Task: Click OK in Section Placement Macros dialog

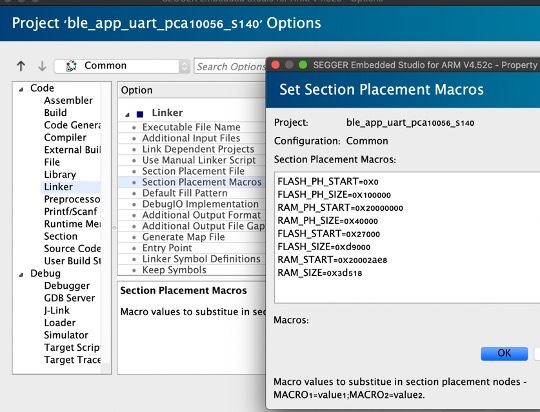Action: tap(504, 353)
